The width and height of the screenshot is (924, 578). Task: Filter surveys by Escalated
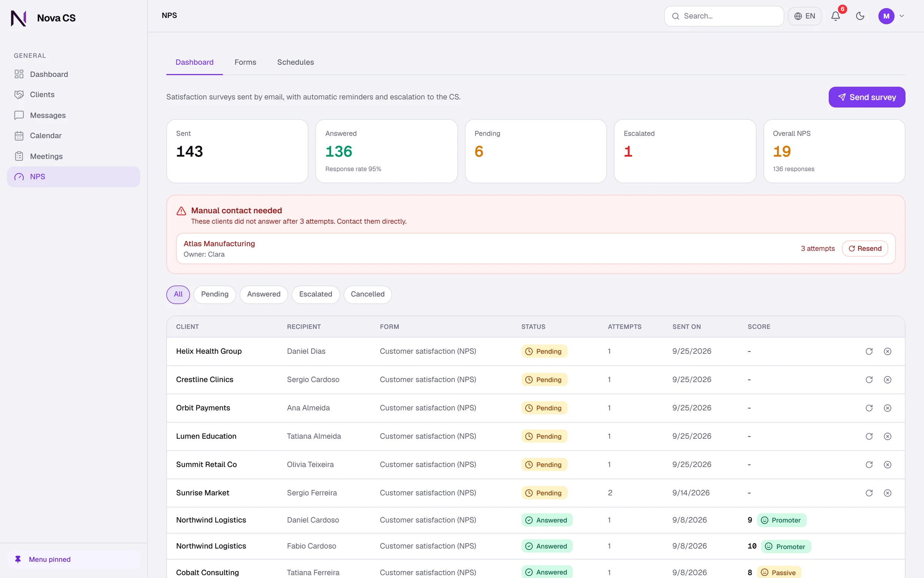[x=315, y=294]
